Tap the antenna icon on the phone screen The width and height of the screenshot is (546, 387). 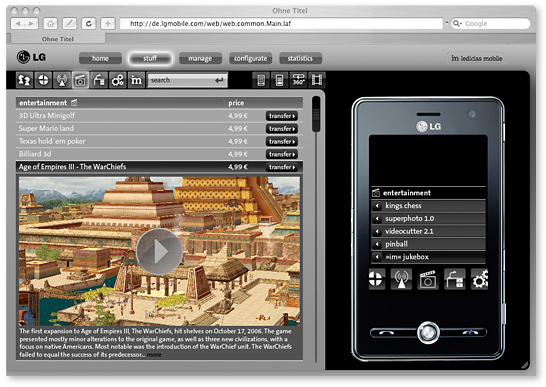(x=401, y=279)
